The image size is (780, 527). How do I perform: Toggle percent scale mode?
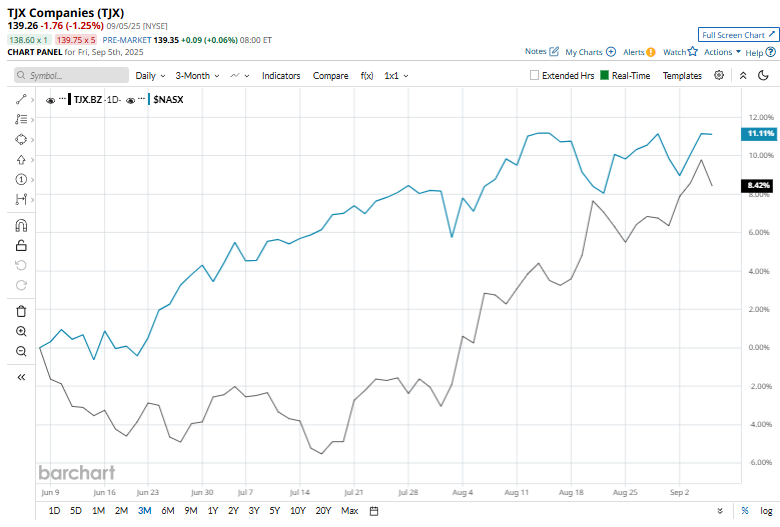(x=745, y=511)
